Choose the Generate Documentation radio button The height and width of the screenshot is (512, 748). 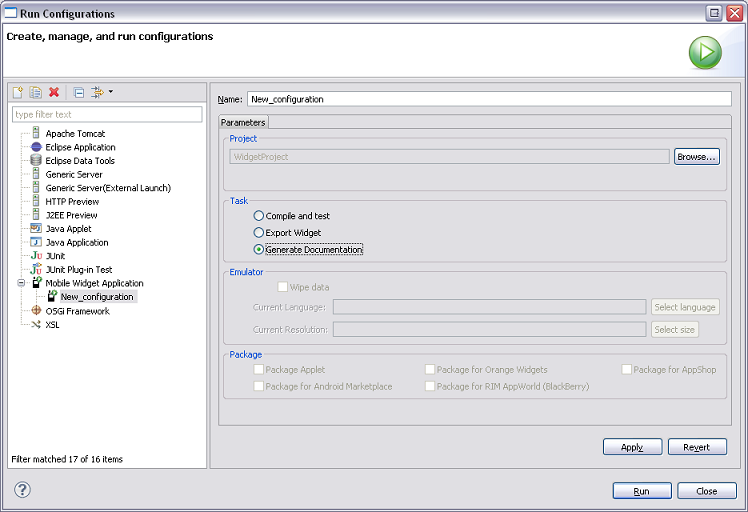(260, 250)
